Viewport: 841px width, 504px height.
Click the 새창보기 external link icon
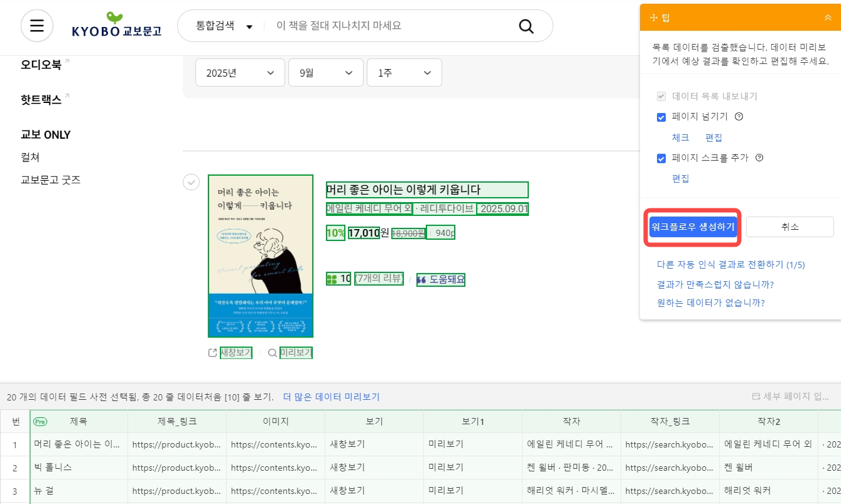[x=212, y=353]
